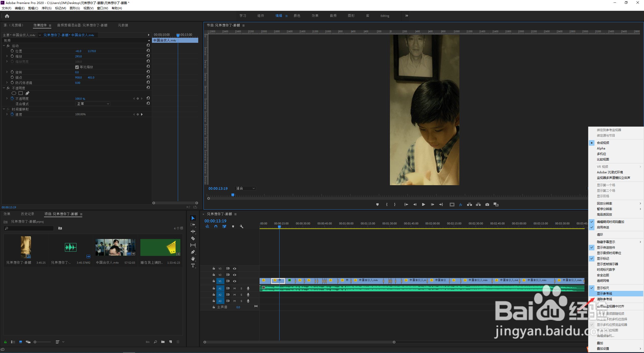Screen dimensions: 644x353
Task: Click the Extract button in program monitor
Action: pos(478,205)
